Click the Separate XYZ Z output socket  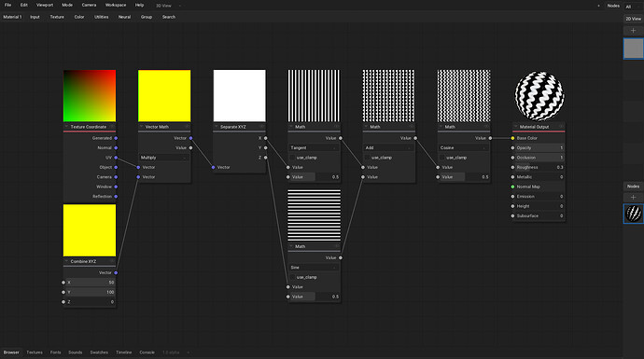pyautogui.click(x=266, y=158)
